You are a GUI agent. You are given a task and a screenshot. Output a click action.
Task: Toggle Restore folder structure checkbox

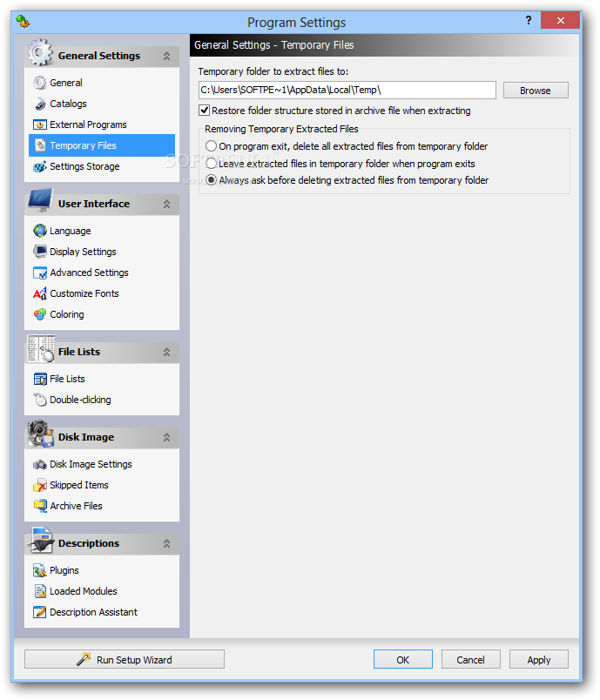[x=204, y=111]
